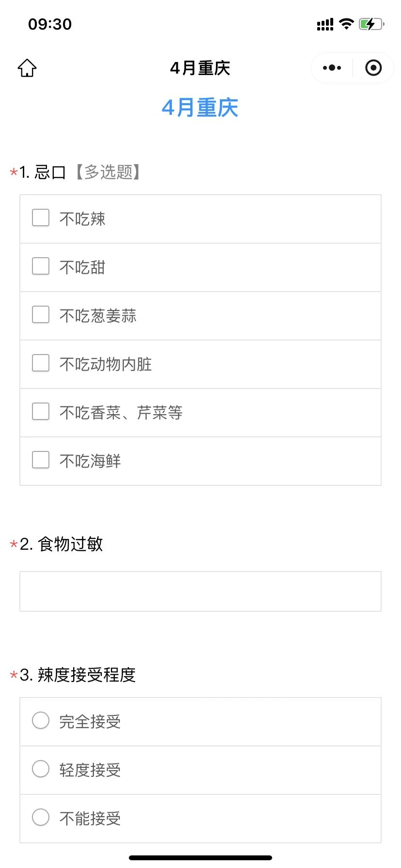Viewport: 401px width, 868px height.
Task: Tap the blue 4月重庆 survey heading
Action: (x=200, y=108)
